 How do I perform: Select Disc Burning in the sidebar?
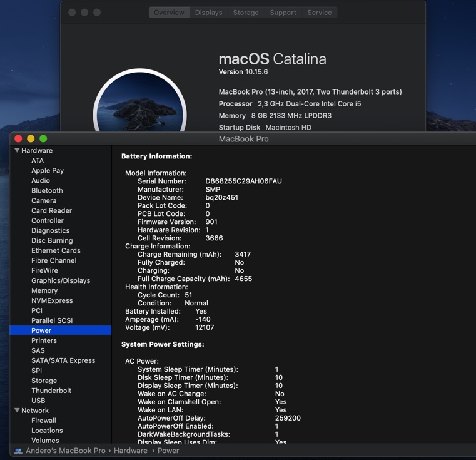[x=52, y=240]
